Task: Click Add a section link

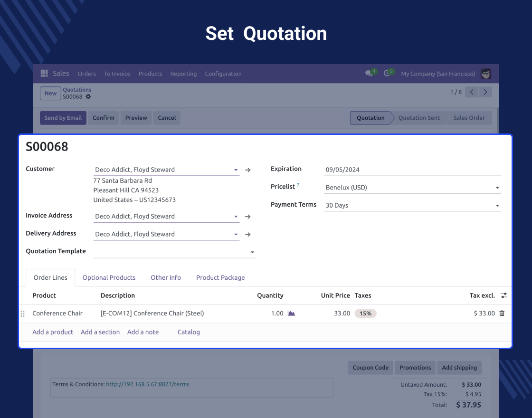Action: pyautogui.click(x=100, y=332)
